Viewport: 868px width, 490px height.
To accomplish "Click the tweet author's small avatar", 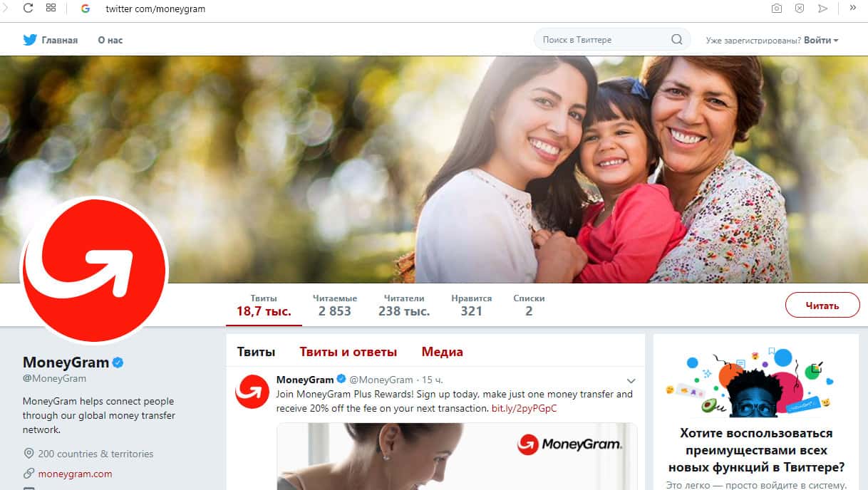I will click(252, 391).
